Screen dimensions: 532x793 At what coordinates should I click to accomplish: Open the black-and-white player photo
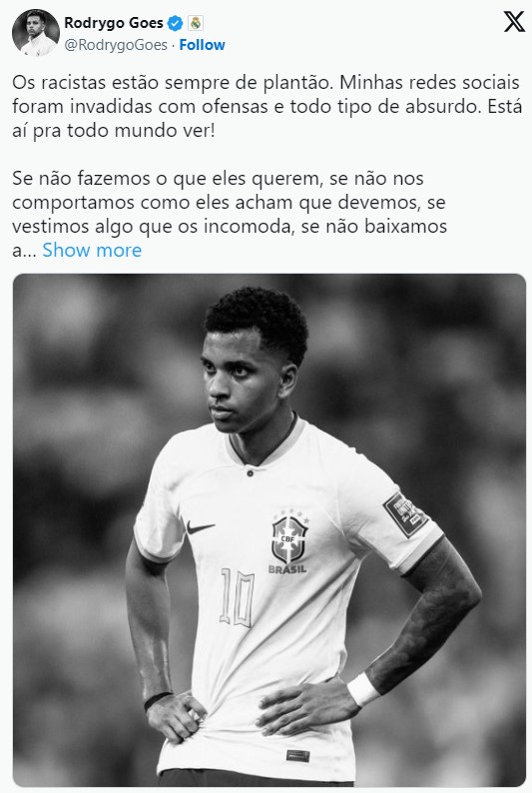coord(269,530)
